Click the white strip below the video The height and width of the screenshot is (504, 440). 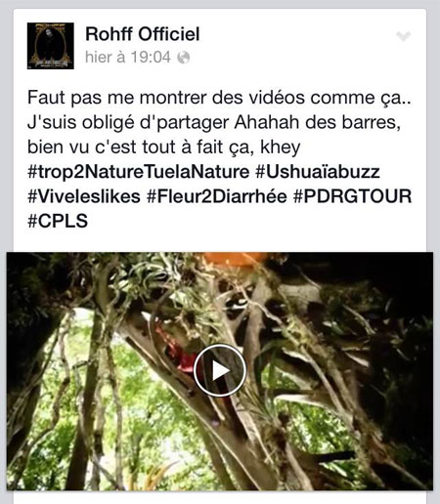[220, 497]
